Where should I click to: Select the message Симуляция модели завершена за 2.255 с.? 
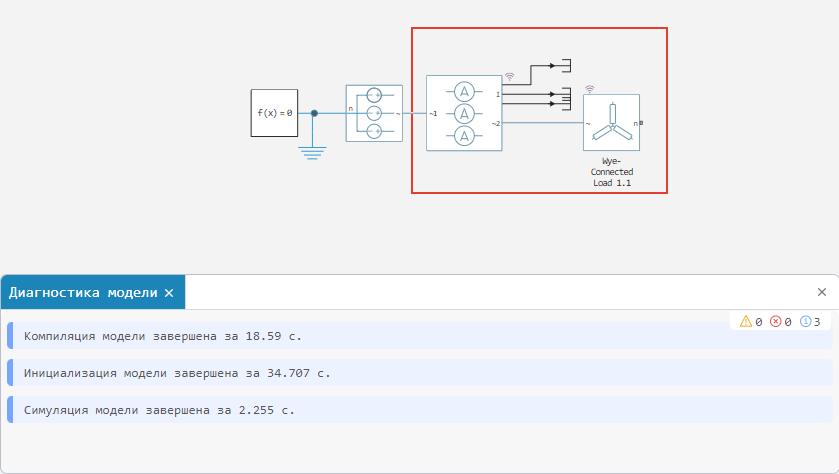[420, 410]
